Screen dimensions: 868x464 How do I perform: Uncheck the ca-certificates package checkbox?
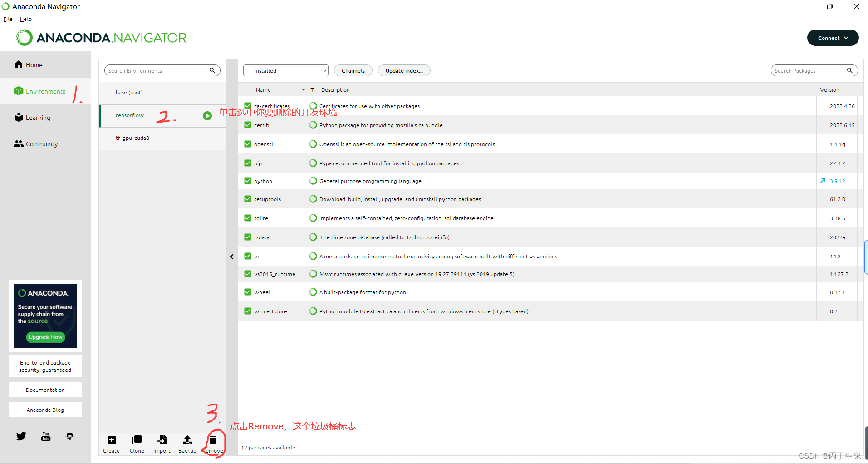[248, 106]
